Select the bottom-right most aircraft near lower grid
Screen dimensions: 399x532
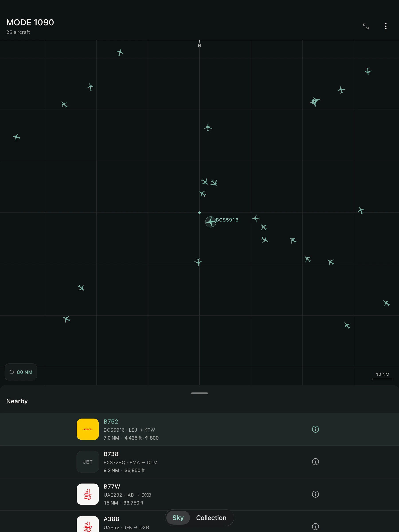[x=347, y=325]
